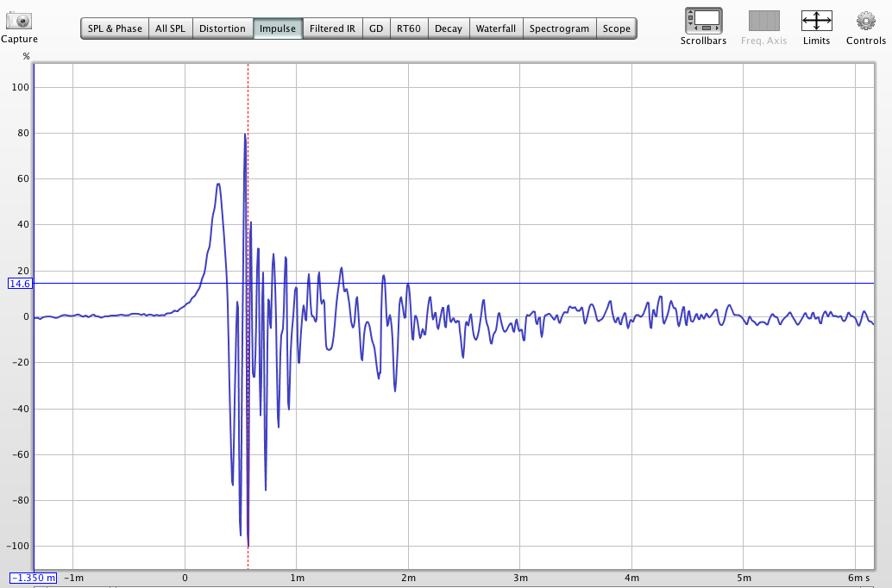Select the Impulse tab
892x588 pixels.
pos(278,28)
